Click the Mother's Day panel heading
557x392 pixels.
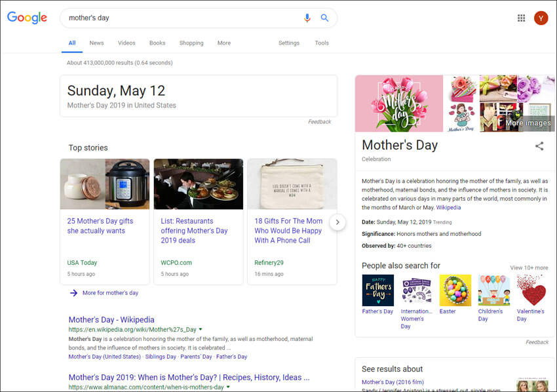(400, 145)
